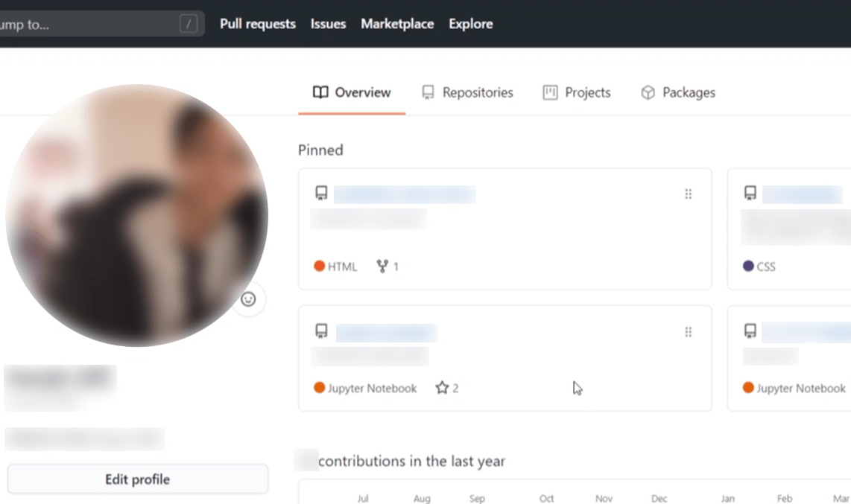Image resolution: width=851 pixels, height=504 pixels.
Task: Click the smiley set status icon
Action: [x=248, y=299]
